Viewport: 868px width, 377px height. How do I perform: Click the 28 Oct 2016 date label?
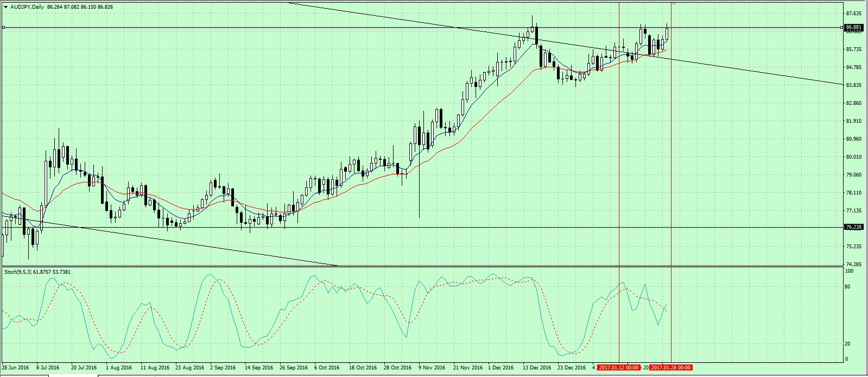pos(397,368)
